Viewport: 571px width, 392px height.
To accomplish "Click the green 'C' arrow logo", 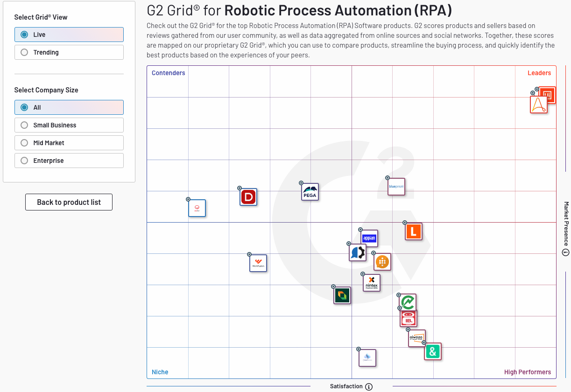I will (408, 303).
